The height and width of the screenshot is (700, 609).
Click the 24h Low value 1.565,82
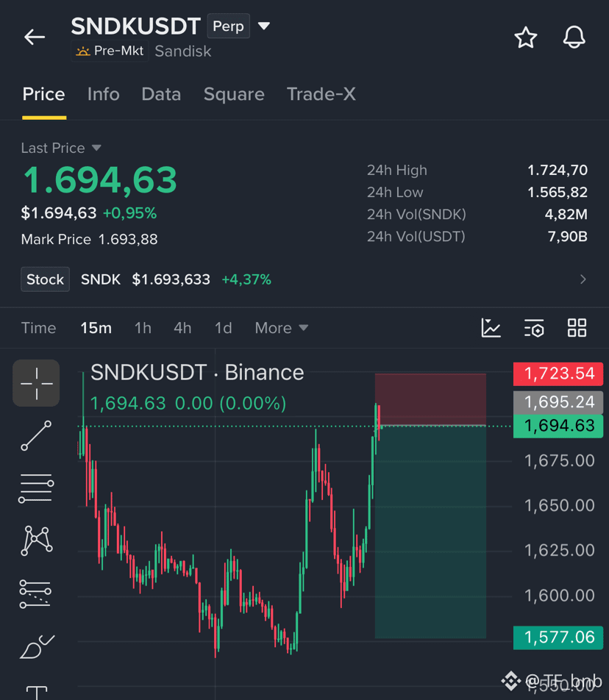pyautogui.click(x=558, y=193)
